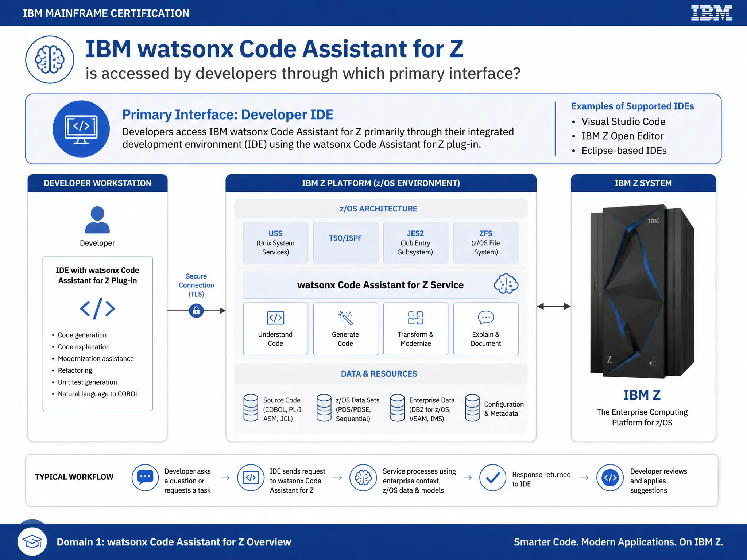
Task: Click "Examples of Supported IDEs" heading
Action: (632, 106)
